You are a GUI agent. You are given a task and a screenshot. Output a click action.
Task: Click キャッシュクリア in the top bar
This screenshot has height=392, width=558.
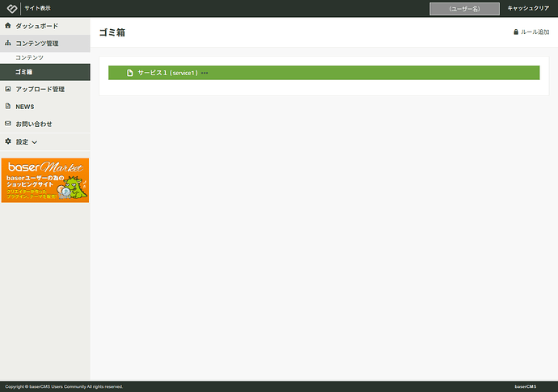click(x=528, y=8)
